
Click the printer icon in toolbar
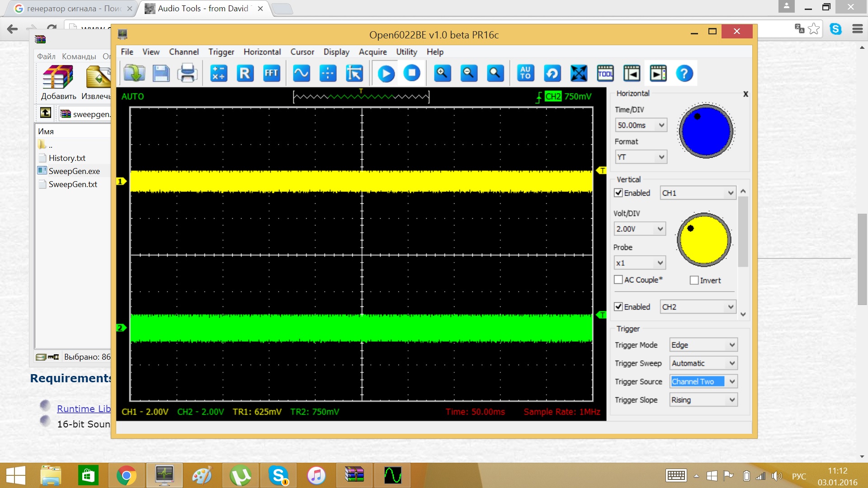point(187,73)
